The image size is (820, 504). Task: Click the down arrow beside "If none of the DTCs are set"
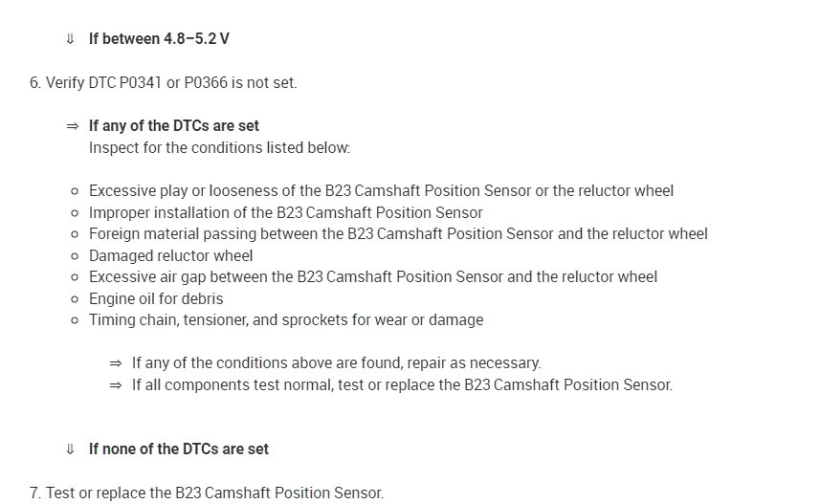click(70, 449)
